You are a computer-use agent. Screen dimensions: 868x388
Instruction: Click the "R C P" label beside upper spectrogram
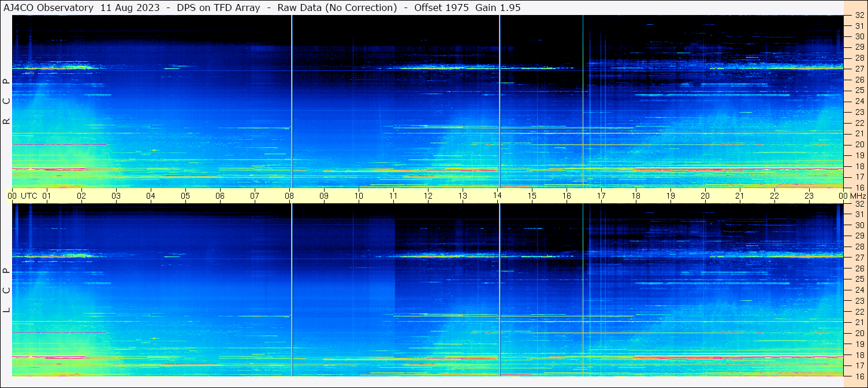[x=6, y=101]
